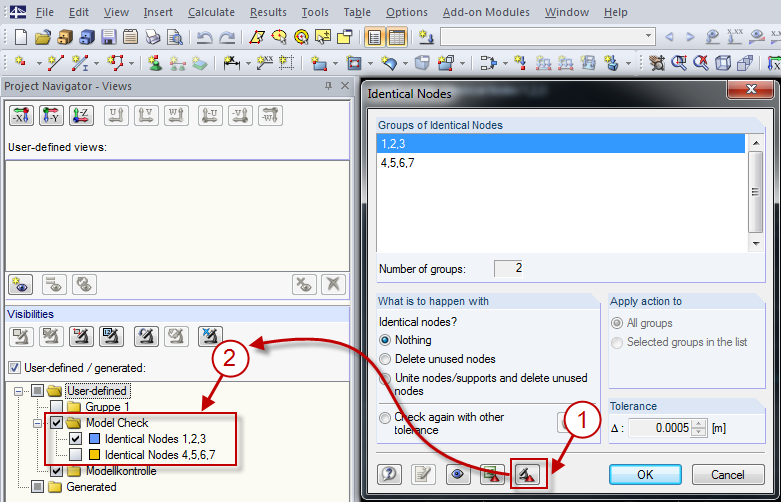
Task: Open the Results menu
Action: tap(268, 12)
